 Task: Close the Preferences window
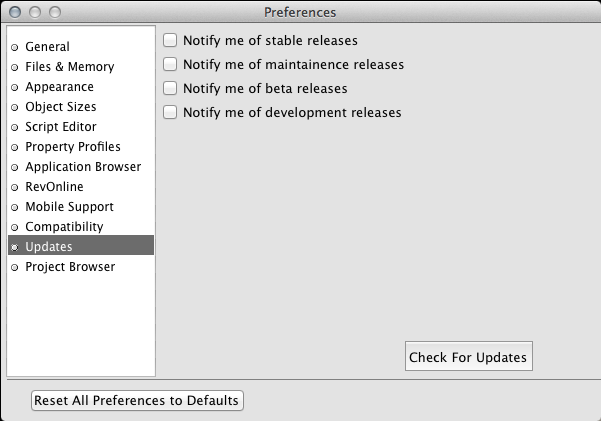click(14, 12)
